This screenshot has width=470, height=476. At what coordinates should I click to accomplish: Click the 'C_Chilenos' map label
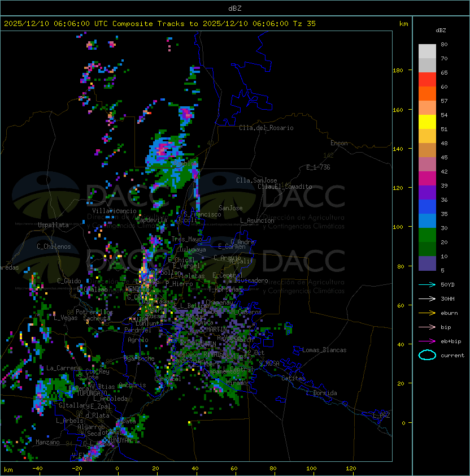(54, 246)
